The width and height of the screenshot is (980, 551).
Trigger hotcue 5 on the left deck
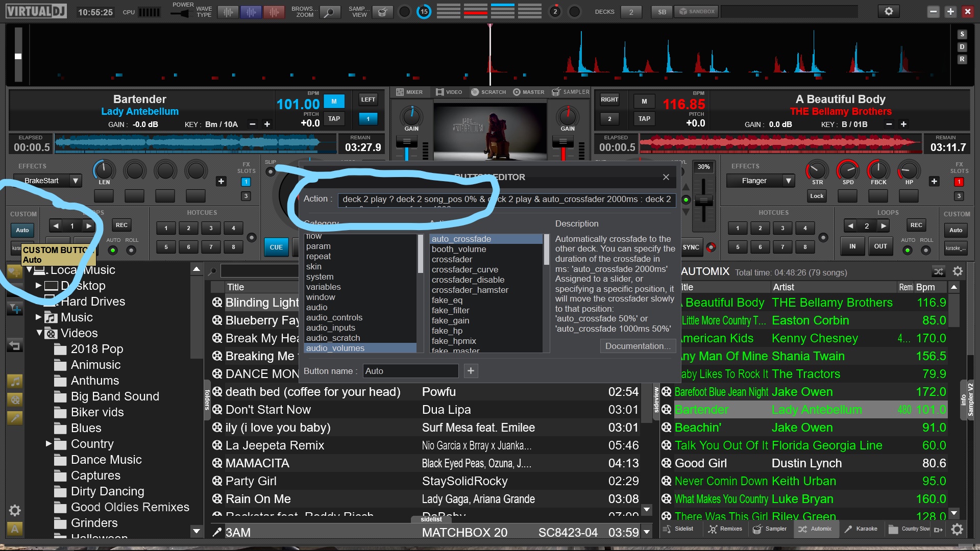coord(166,247)
